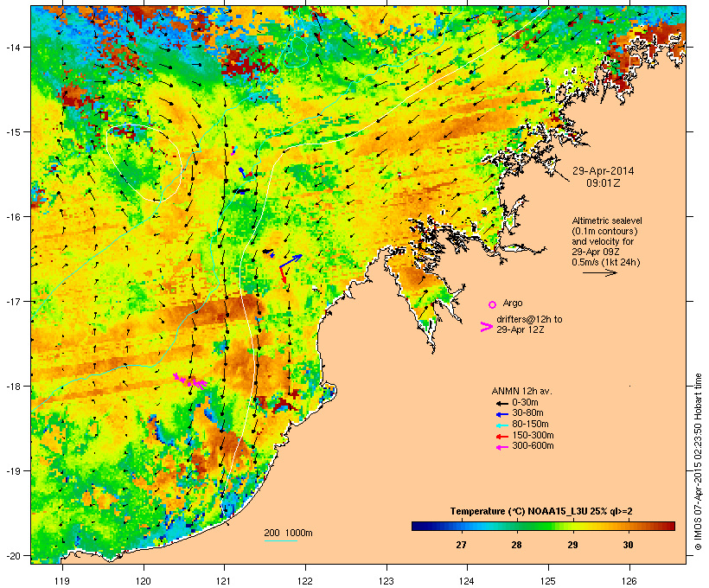This screenshot has width=709, height=588.
Task: Click the cyan 80-150m legend arrow
Action: (501, 425)
